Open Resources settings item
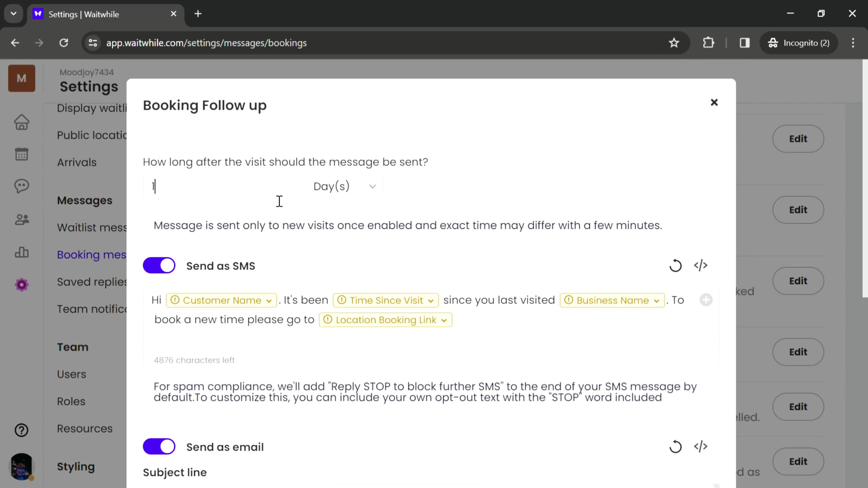This screenshot has width=868, height=488. 85,429
